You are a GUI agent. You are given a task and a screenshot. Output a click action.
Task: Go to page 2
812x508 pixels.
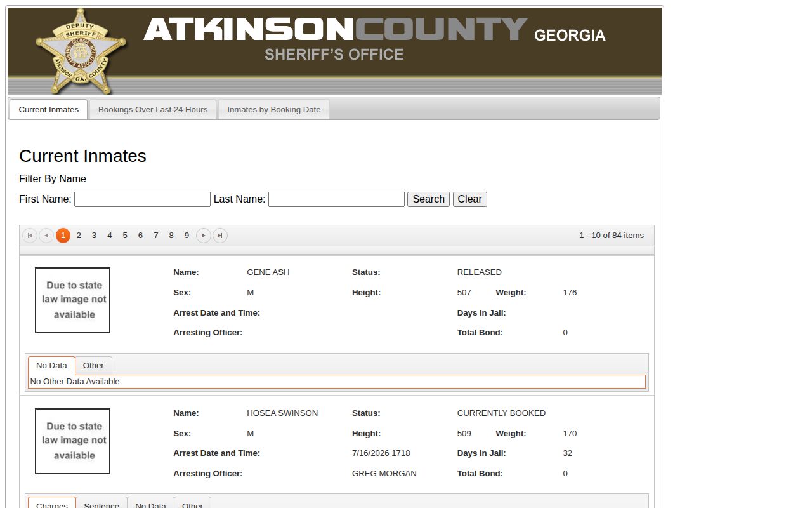[79, 236]
